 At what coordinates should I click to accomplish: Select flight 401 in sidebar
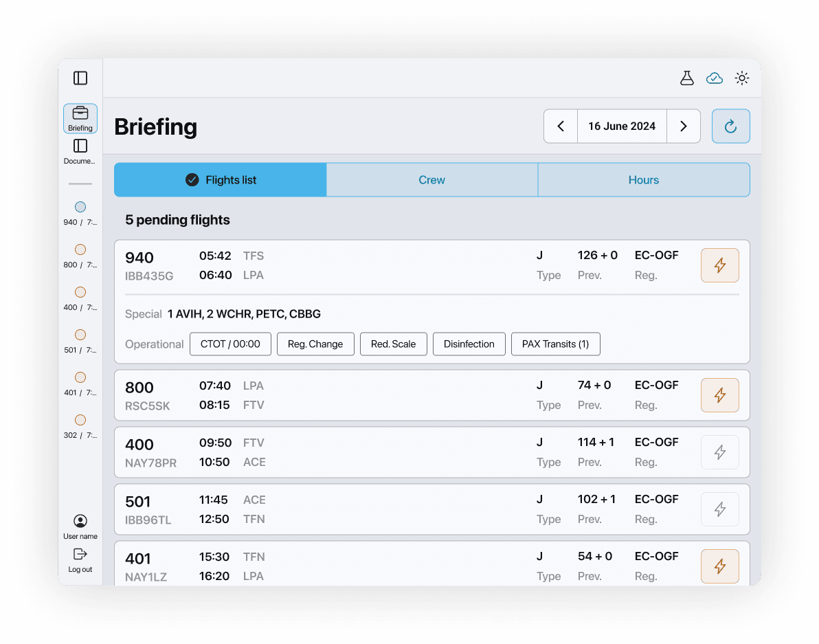80,384
